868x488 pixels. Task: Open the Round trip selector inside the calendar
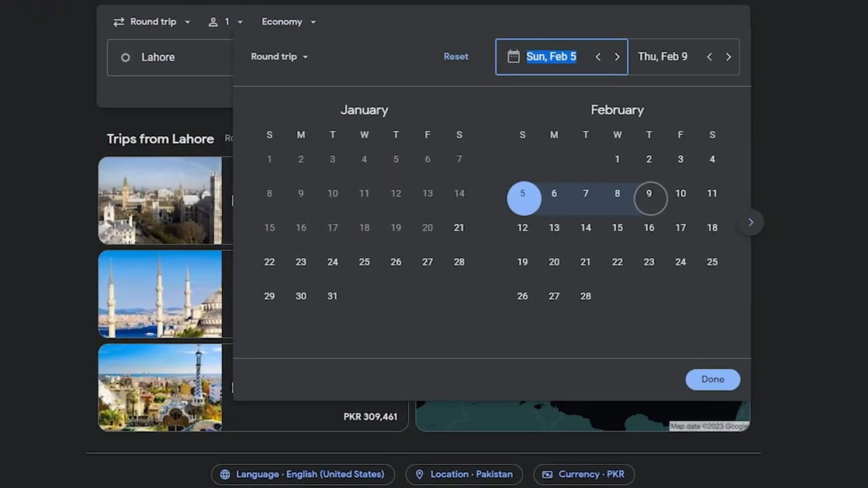[278, 56]
